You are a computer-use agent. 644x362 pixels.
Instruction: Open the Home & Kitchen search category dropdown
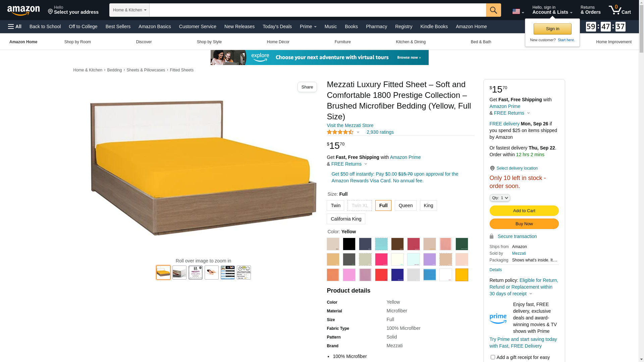pyautogui.click(x=129, y=10)
